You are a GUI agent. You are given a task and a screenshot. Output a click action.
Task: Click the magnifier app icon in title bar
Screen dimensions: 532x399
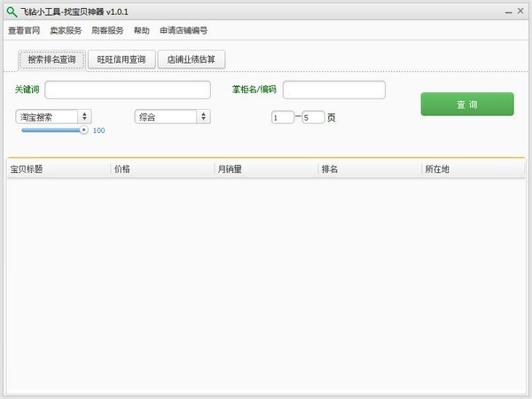tap(12, 12)
